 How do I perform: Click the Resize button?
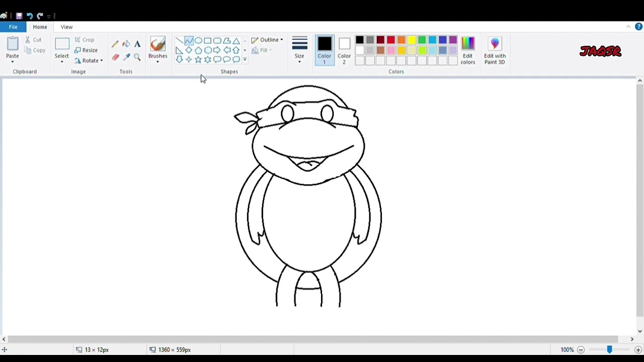(86, 50)
